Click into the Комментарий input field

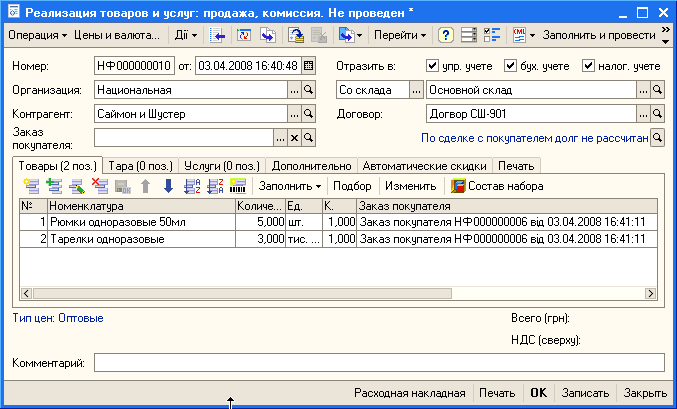tap(378, 362)
